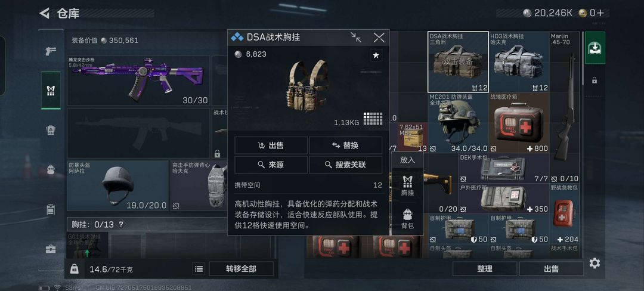Select the backpack category in left sidebar
644x291 pixels.
tap(51, 169)
